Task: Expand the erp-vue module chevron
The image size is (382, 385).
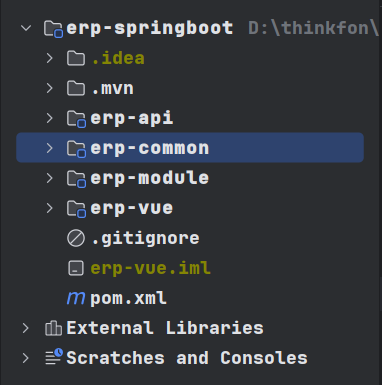Action: 50,208
